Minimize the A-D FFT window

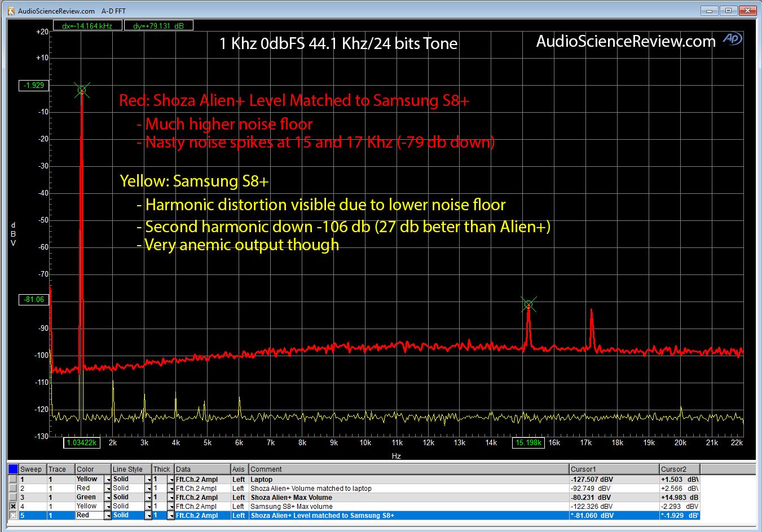(709, 11)
